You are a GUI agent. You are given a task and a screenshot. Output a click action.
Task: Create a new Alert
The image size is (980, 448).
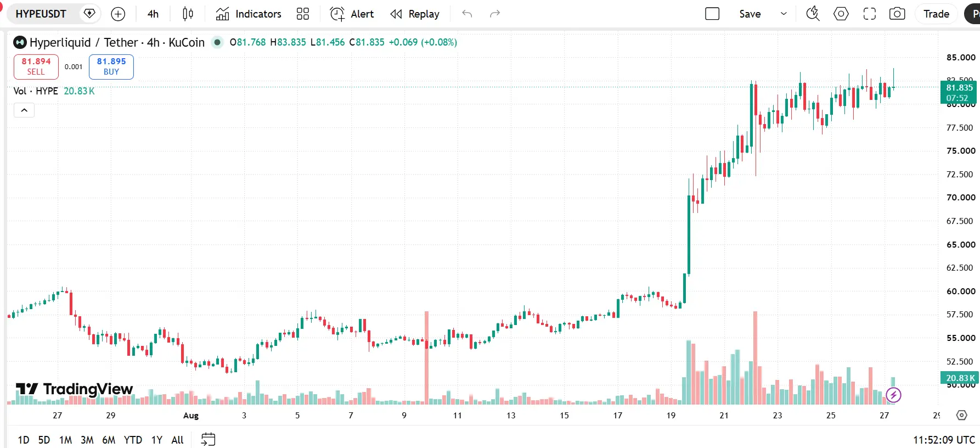point(352,14)
